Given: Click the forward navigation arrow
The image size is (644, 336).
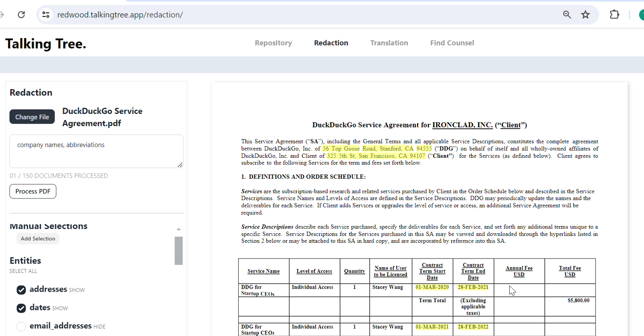Looking at the screenshot, I should [2, 15].
